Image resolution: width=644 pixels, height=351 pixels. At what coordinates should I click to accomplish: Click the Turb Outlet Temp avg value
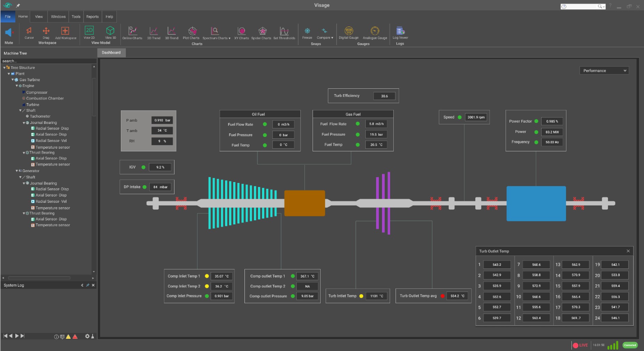457,296
